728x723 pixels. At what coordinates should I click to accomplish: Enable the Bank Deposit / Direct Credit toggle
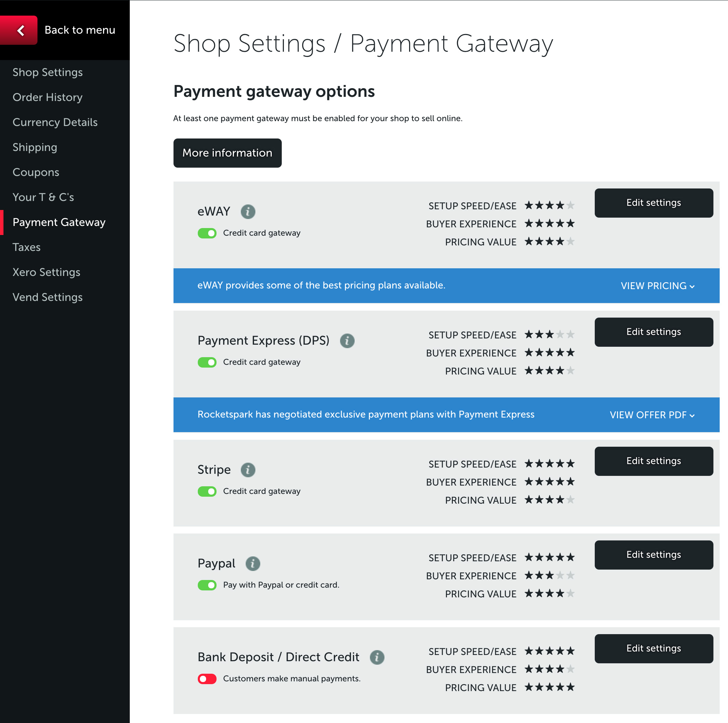pyautogui.click(x=207, y=679)
